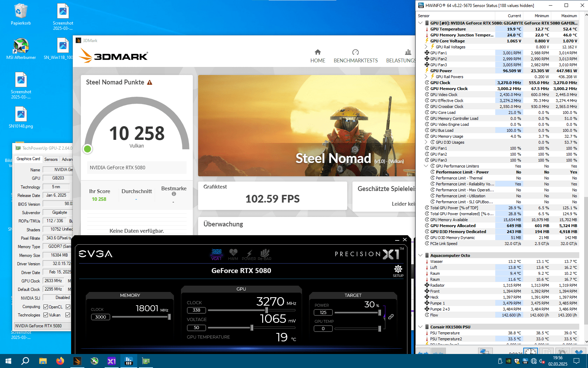Switch to Precision X1 taskbar button
This screenshot has width=588, height=368.
click(x=112, y=361)
